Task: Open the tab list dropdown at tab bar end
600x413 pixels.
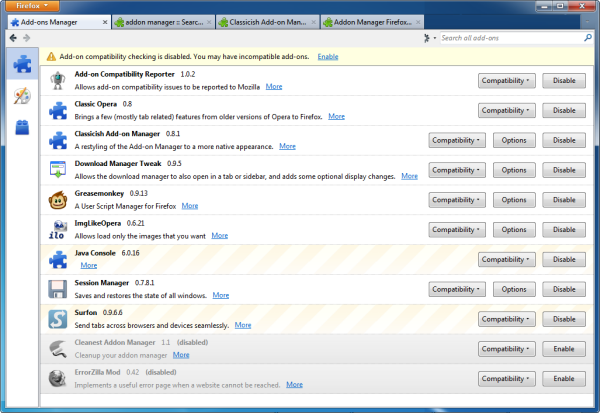Action: point(587,22)
